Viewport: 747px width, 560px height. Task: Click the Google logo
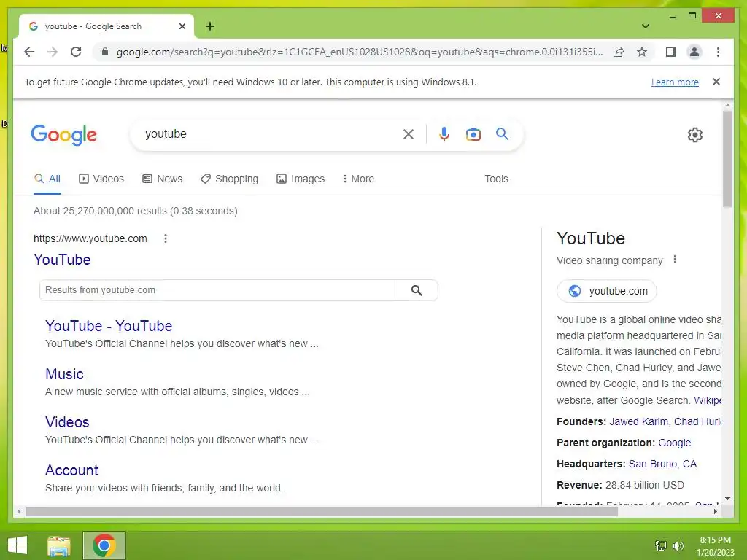64,135
